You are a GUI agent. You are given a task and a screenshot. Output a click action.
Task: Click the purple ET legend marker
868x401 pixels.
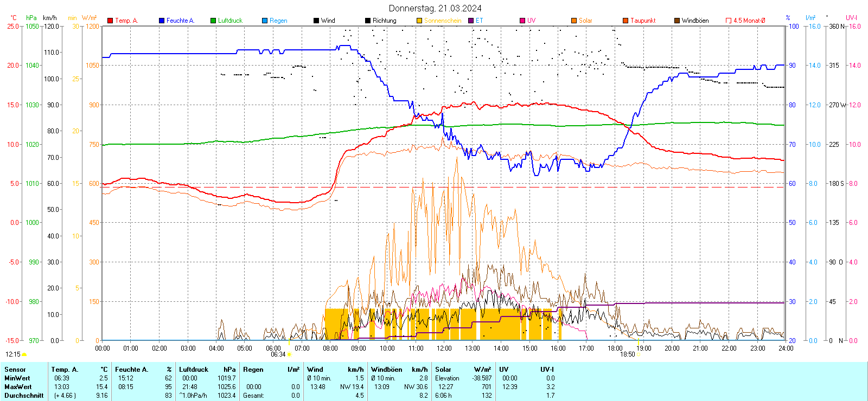471,21
